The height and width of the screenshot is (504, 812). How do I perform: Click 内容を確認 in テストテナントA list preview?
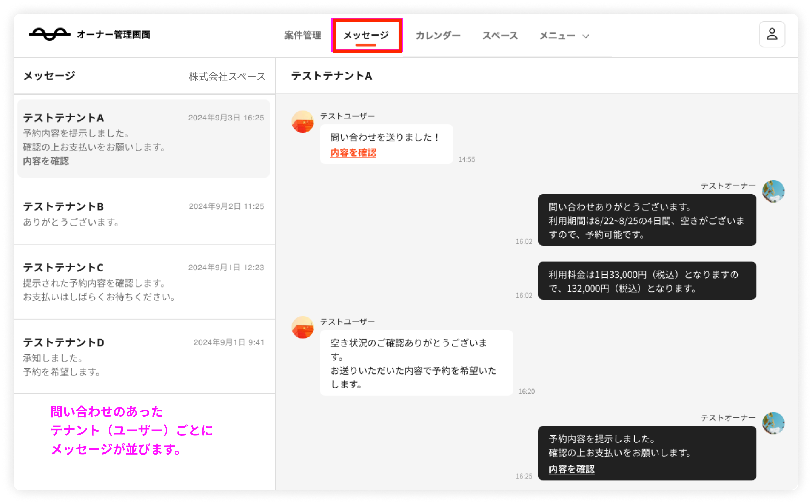(x=46, y=161)
